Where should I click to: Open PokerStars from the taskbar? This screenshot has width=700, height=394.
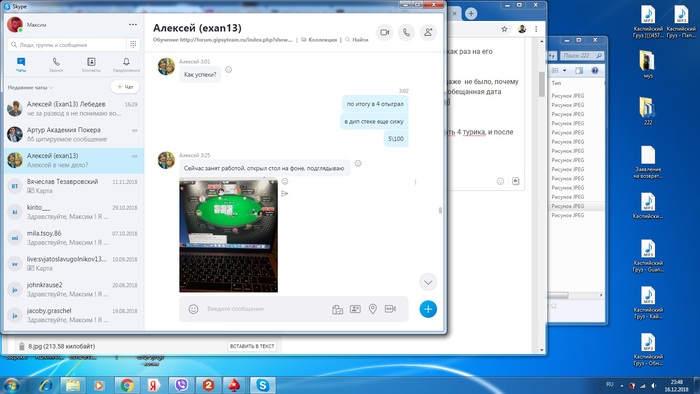pyautogui.click(x=235, y=385)
